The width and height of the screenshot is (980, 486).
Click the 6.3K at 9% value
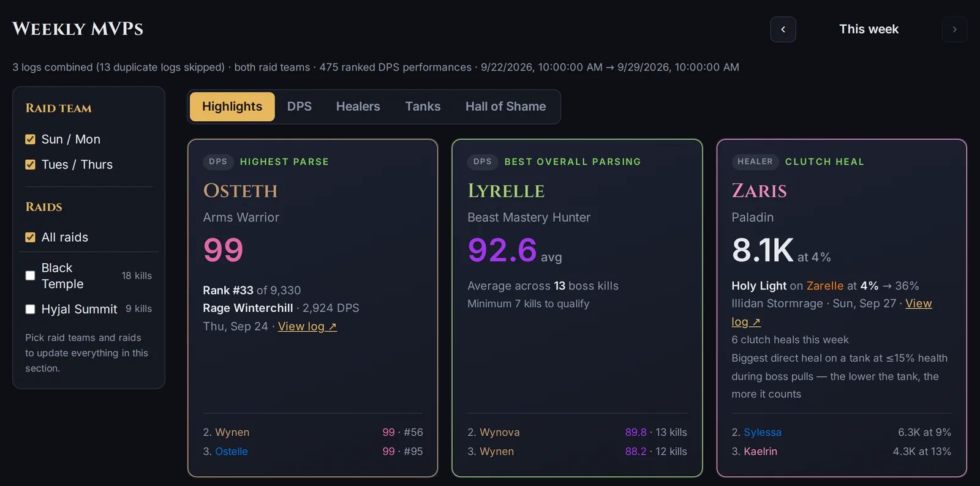tap(924, 432)
